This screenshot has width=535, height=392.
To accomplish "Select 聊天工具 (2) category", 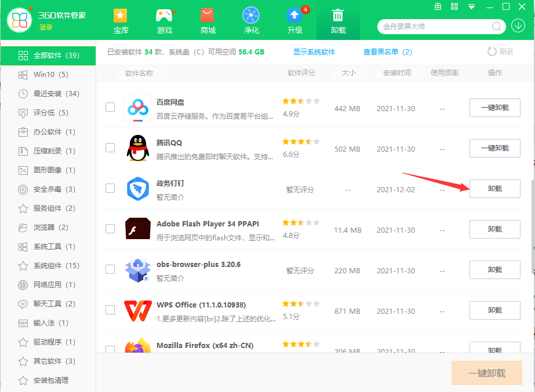I will 48,304.
